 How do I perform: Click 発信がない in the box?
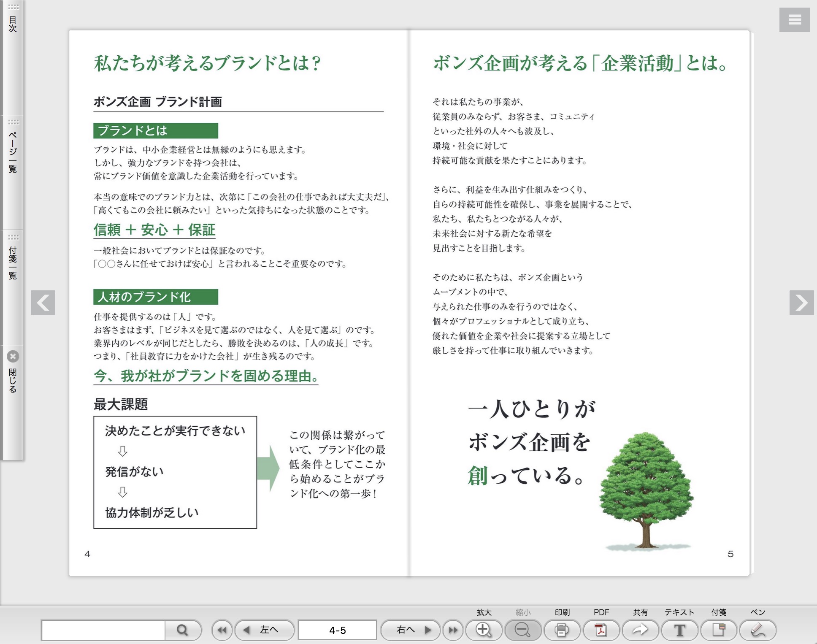pos(134,471)
